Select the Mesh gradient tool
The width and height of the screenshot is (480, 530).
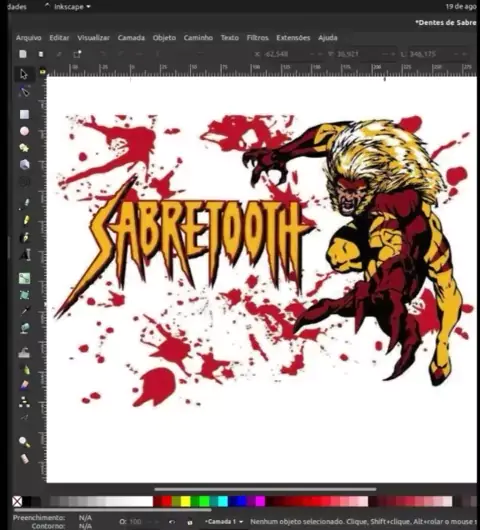pyautogui.click(x=24, y=295)
